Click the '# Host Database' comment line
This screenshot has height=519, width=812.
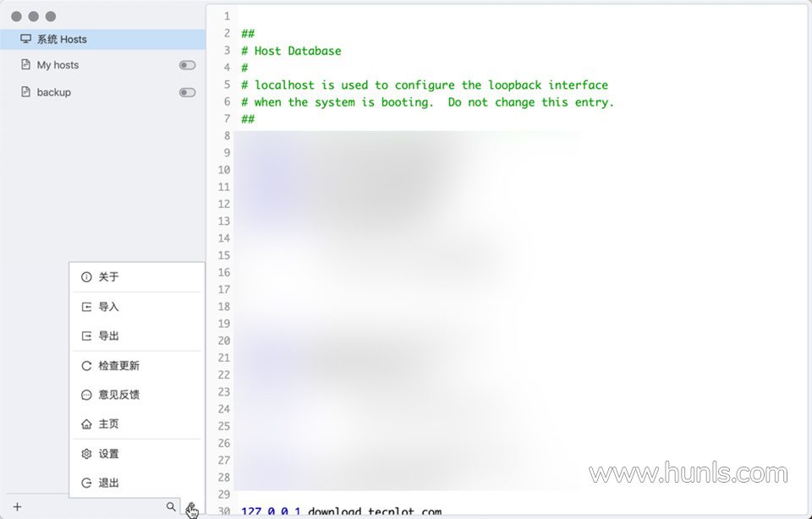[x=292, y=51]
